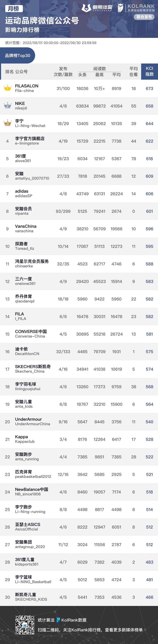Click the gold crown rank 1 icon
This screenshot has width=158, height=644.
coord(8,88)
